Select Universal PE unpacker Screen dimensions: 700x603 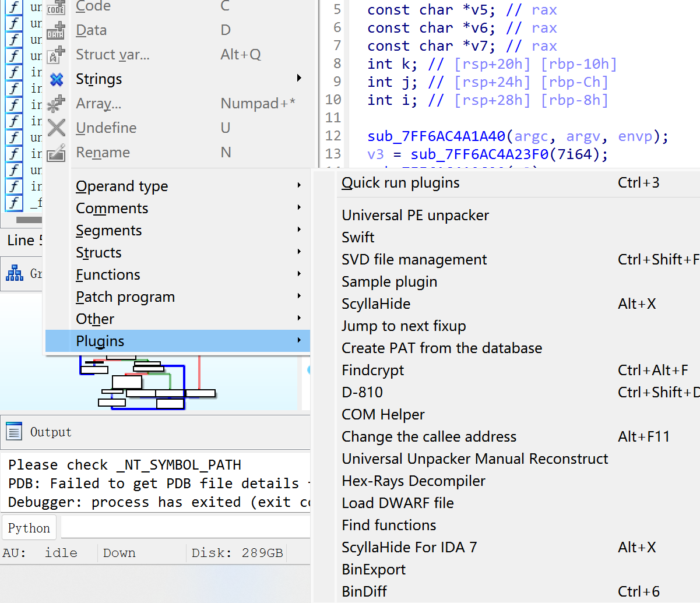pos(415,216)
